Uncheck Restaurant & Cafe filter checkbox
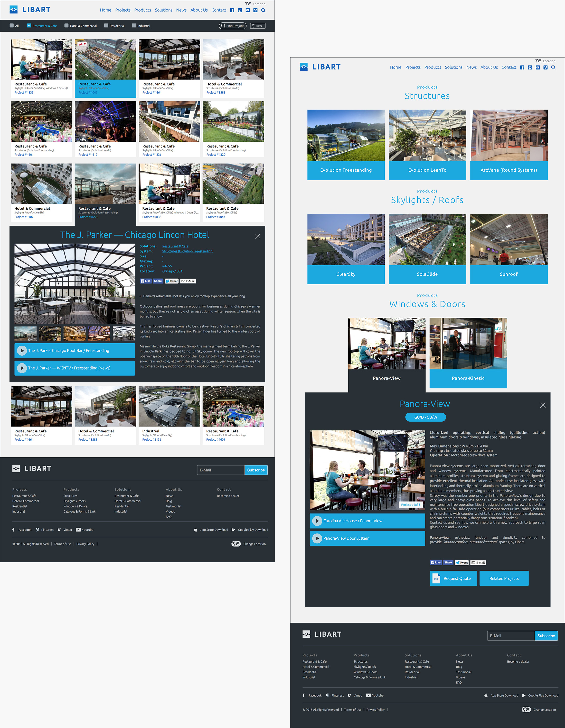The width and height of the screenshot is (565, 728). pos(29,25)
